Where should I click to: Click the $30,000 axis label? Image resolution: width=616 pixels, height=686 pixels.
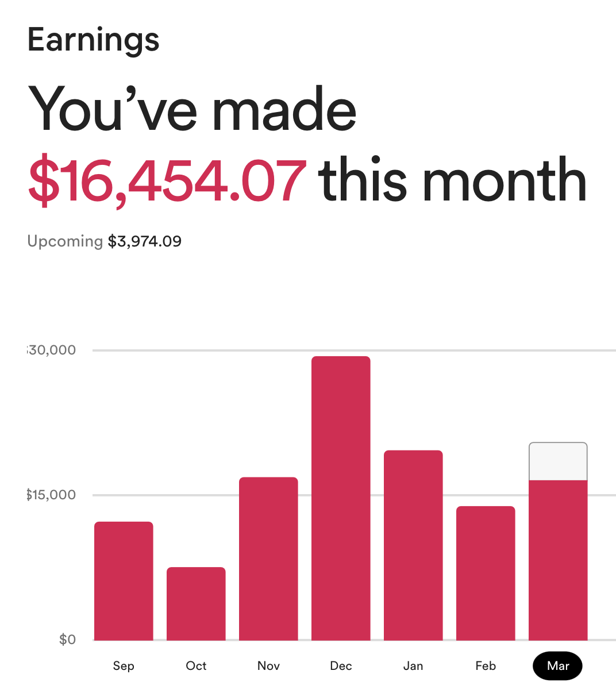pos(52,350)
